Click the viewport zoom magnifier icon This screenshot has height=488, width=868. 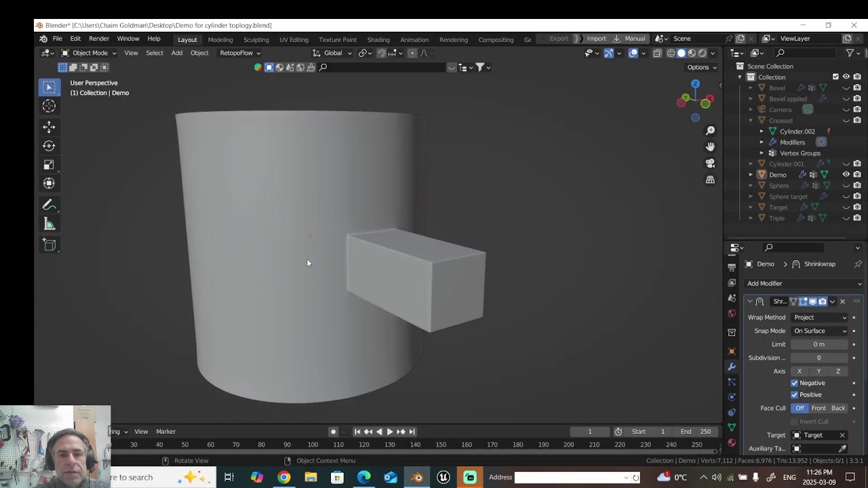click(710, 130)
